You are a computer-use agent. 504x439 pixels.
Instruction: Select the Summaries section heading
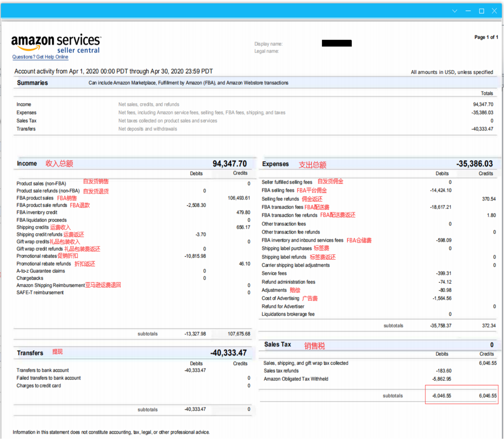click(32, 83)
